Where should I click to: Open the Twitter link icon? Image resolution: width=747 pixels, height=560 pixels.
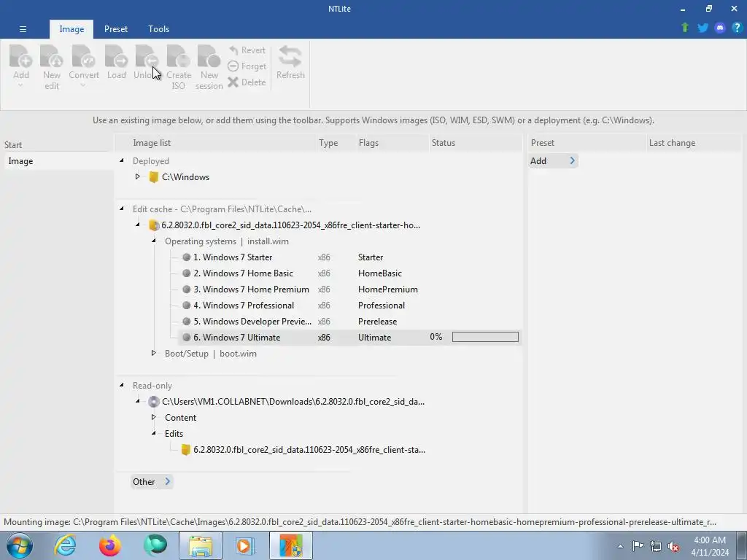tap(703, 28)
